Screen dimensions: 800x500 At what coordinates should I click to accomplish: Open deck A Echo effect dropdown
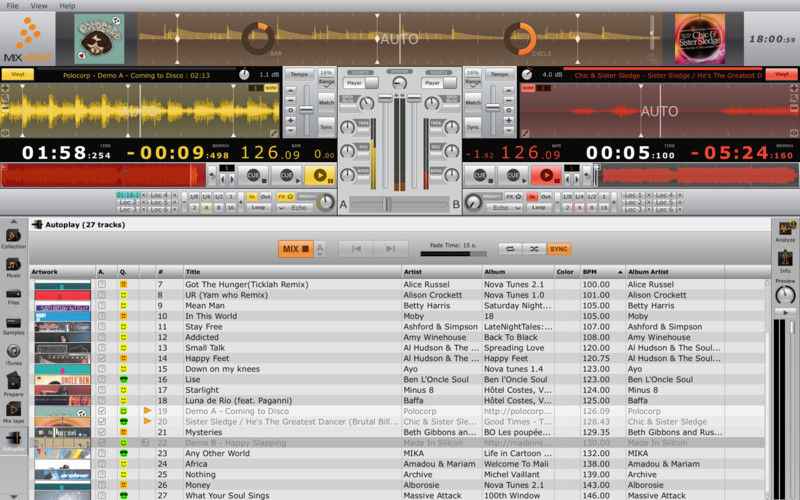click(x=295, y=208)
